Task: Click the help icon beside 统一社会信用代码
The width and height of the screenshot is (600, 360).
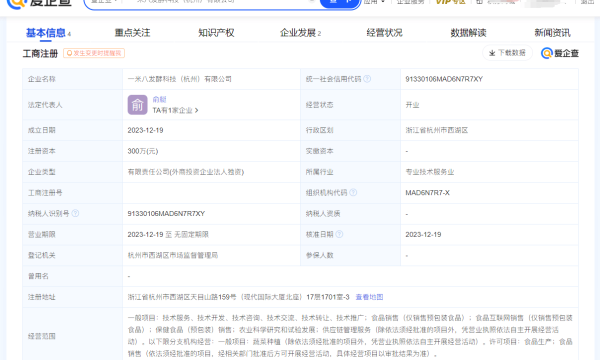Action: pos(367,79)
